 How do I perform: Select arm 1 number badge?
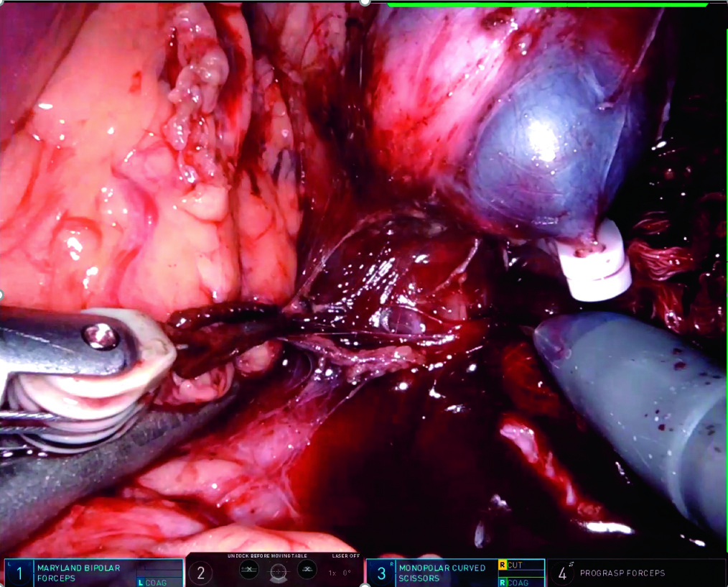[x=19, y=573]
